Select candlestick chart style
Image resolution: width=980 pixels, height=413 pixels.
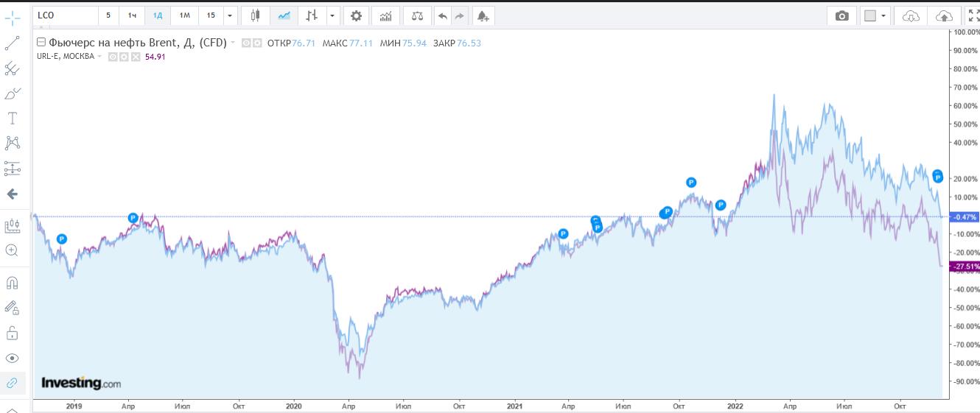pos(255,15)
